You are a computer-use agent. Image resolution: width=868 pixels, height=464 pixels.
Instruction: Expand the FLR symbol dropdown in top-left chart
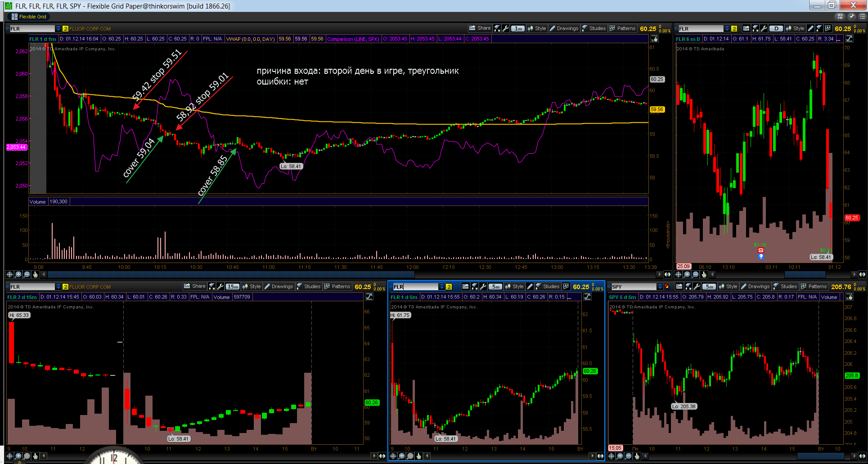coord(58,29)
